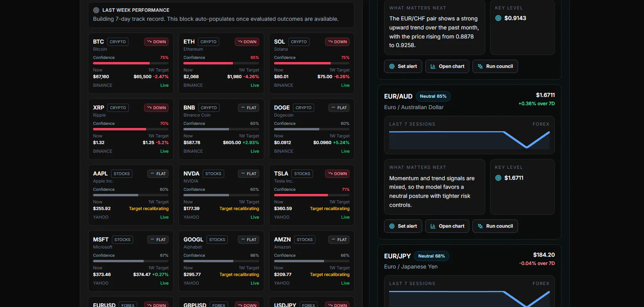Open chart for the EUR/AUD pair

447,226
